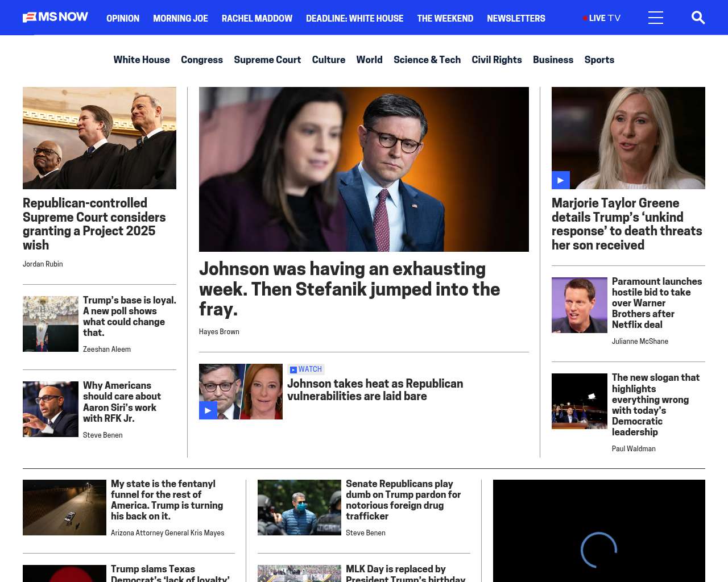Open the fentanyl funnel border thumbnail
The height and width of the screenshot is (582, 728).
(64, 508)
